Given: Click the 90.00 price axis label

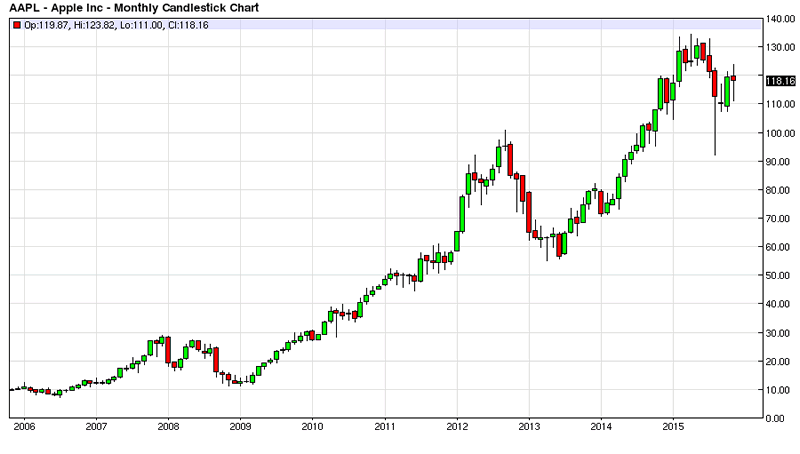Looking at the screenshot, I should pyautogui.click(x=778, y=162).
